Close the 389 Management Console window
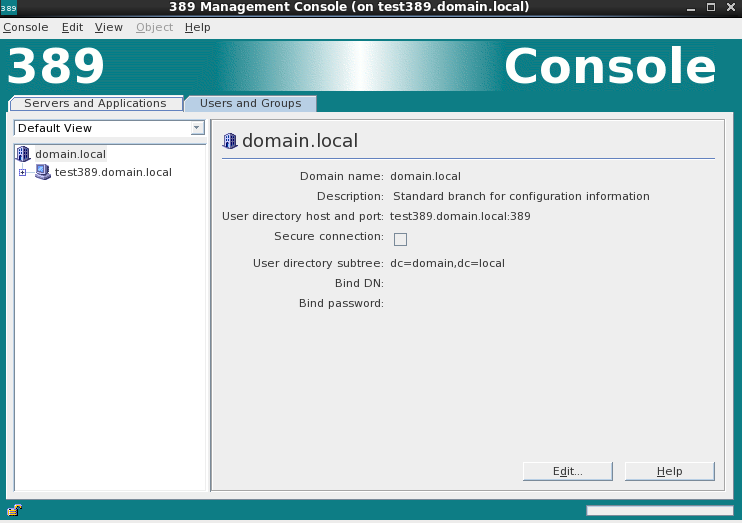The height and width of the screenshot is (523, 742). tap(731, 8)
